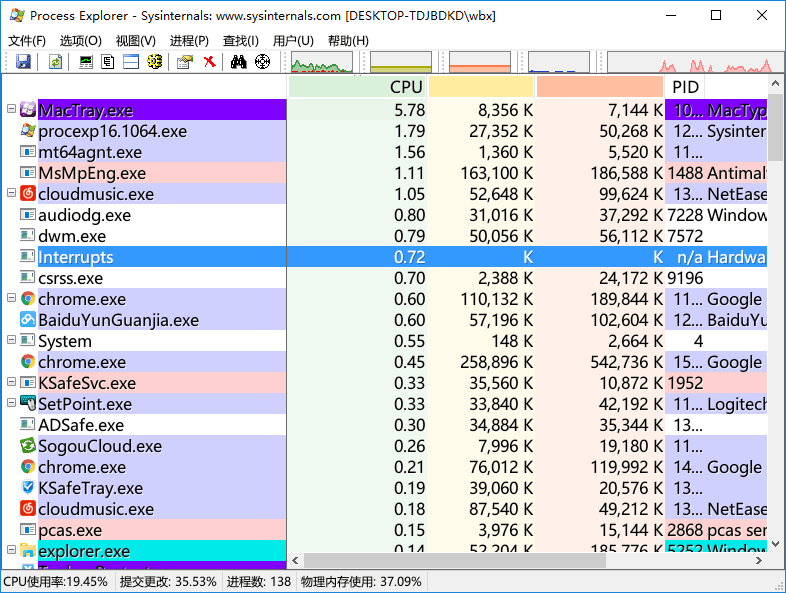Sort by the PID column header

(685, 87)
